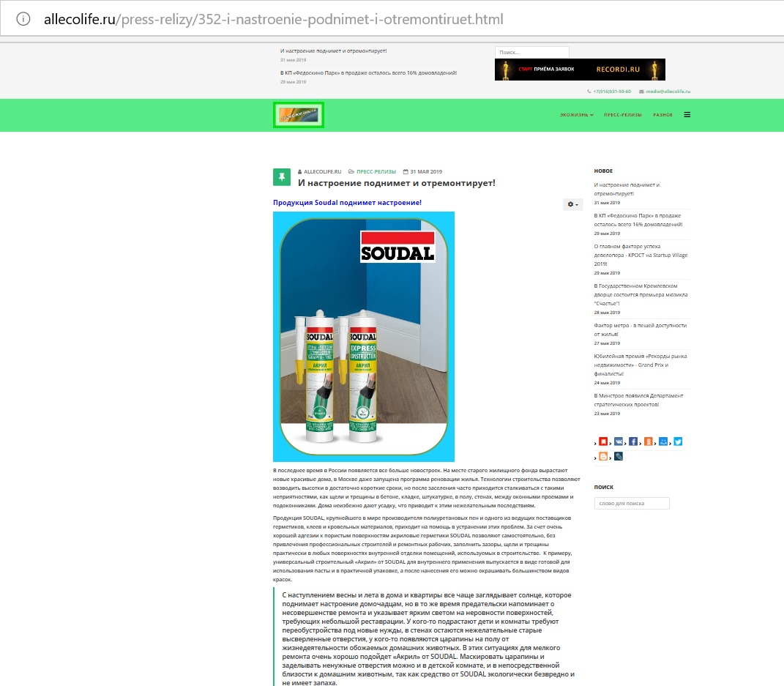This screenshot has height=686, width=784.
Task: Click the RECORDI.RU banner ad
Action: tap(580, 70)
